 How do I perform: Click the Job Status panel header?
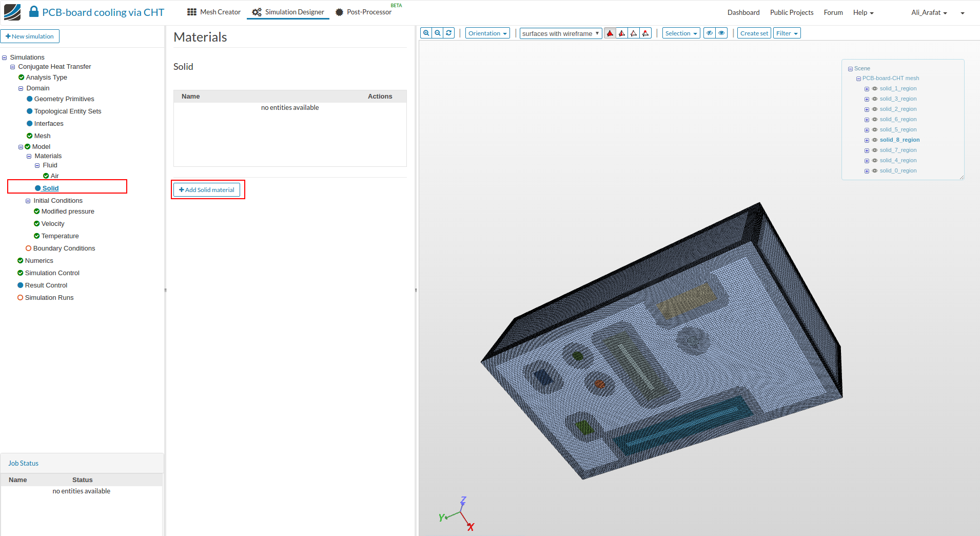(x=82, y=463)
